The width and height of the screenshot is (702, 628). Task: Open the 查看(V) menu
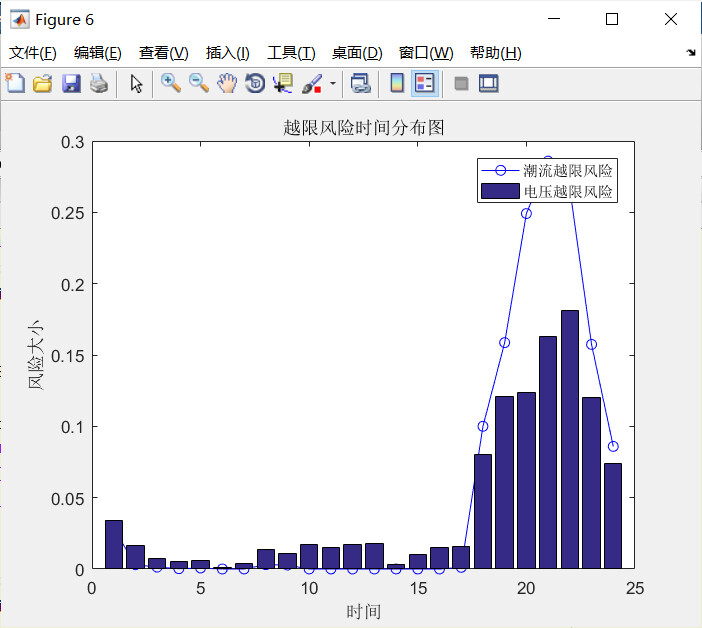(163, 53)
